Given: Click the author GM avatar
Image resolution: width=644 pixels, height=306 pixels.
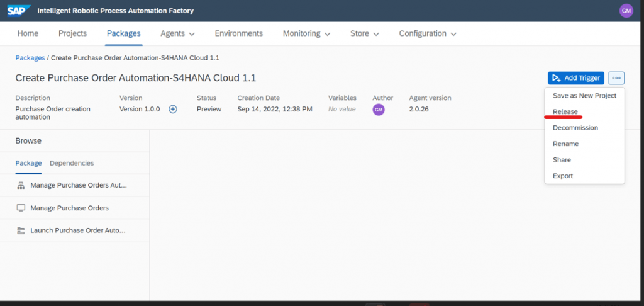Looking at the screenshot, I should [x=379, y=110].
